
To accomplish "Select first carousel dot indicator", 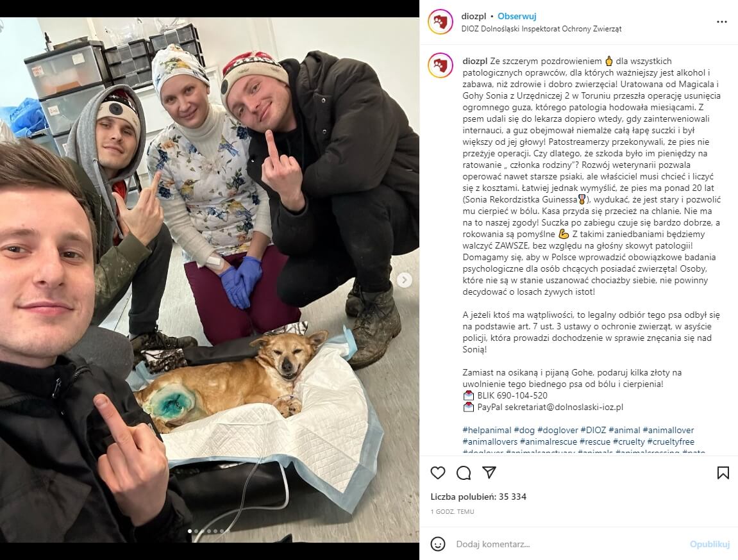I will pos(190,531).
